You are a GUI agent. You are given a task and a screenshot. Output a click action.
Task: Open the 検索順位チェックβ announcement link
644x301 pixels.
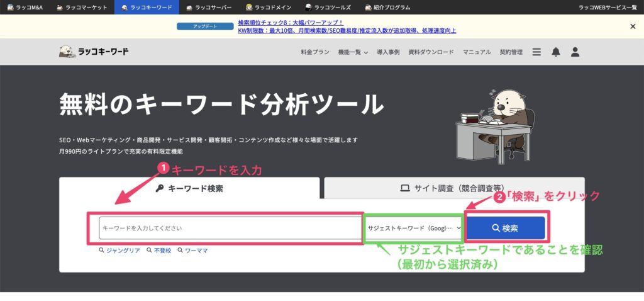pos(291,23)
